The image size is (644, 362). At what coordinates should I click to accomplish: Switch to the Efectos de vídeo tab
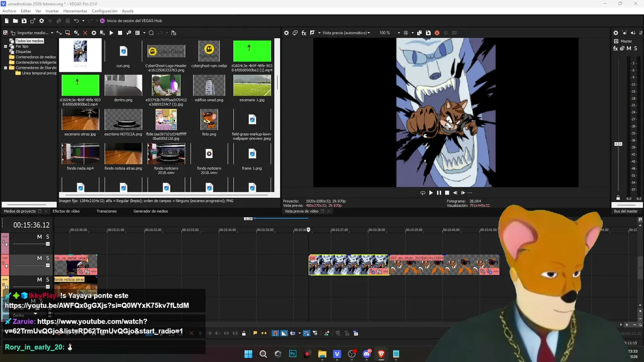coord(66,211)
